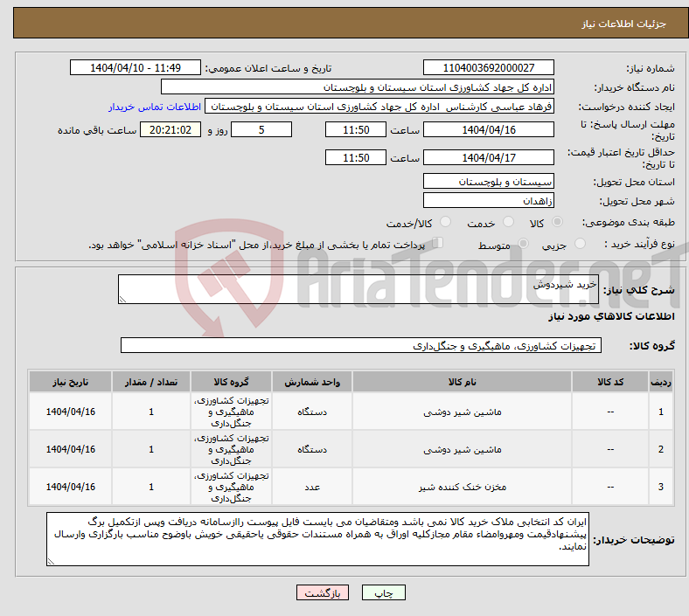Click the گروه کالا column header
Image resolution: width=689 pixels, height=616 pixels.
tap(231, 382)
